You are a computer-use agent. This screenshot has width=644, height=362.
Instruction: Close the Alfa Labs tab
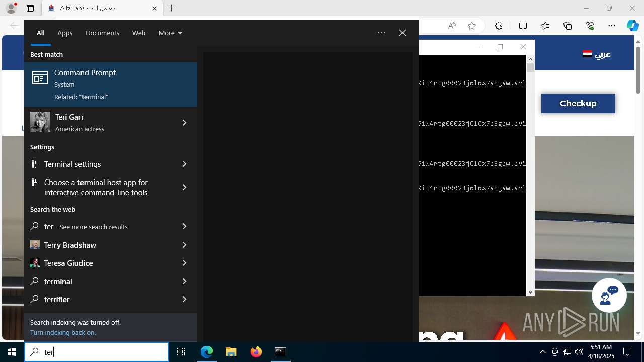point(154,8)
